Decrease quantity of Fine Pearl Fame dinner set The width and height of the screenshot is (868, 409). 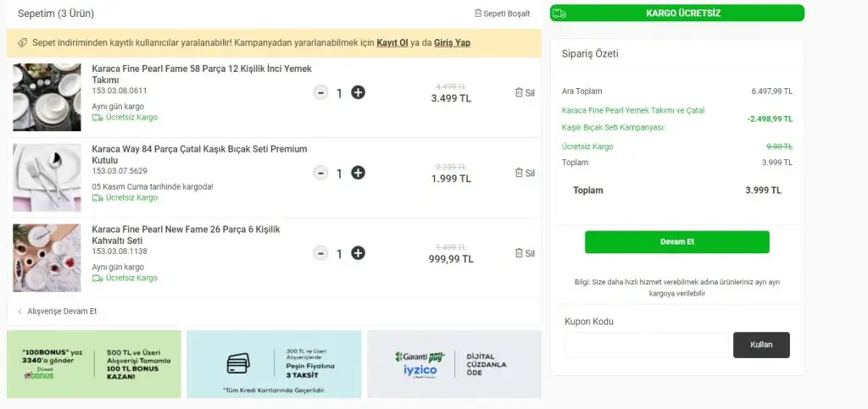click(320, 92)
